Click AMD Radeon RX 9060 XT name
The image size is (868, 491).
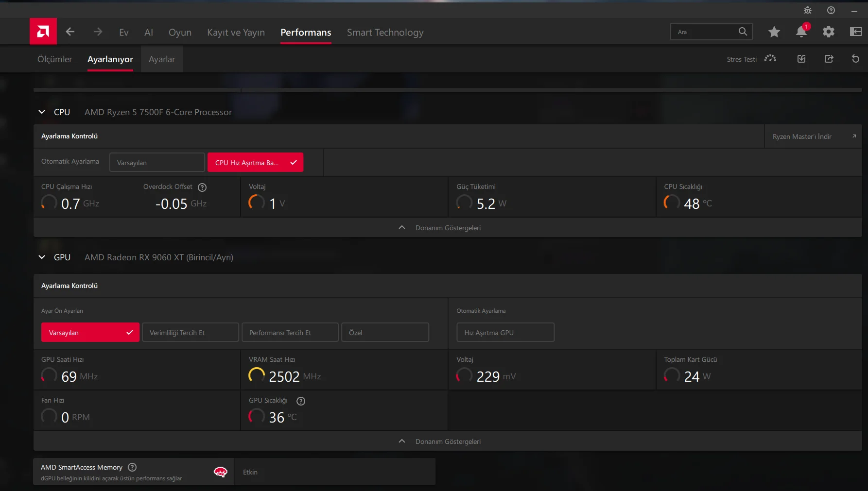[159, 257]
